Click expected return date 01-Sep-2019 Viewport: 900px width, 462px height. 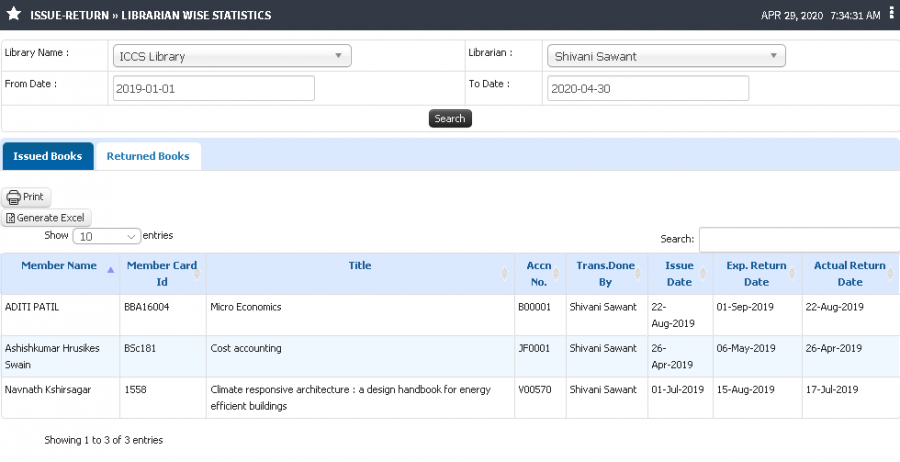click(x=745, y=307)
